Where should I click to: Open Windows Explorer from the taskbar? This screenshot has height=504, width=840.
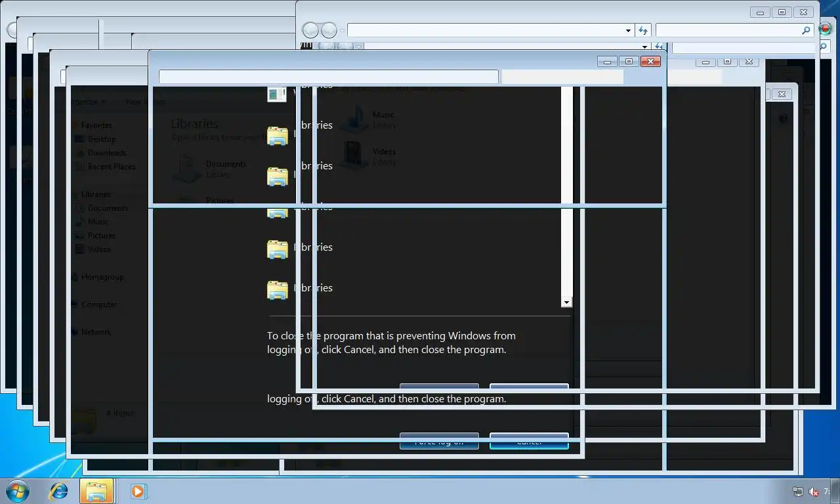click(x=96, y=491)
